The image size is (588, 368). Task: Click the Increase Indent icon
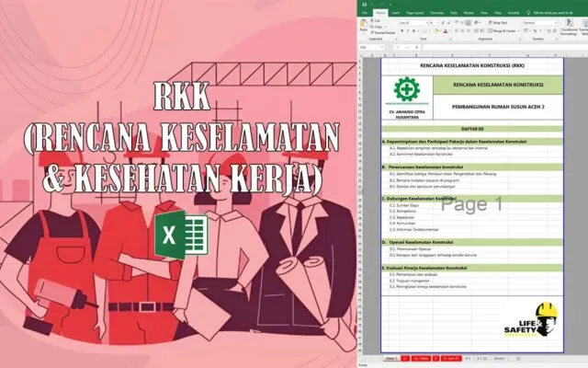point(482,30)
